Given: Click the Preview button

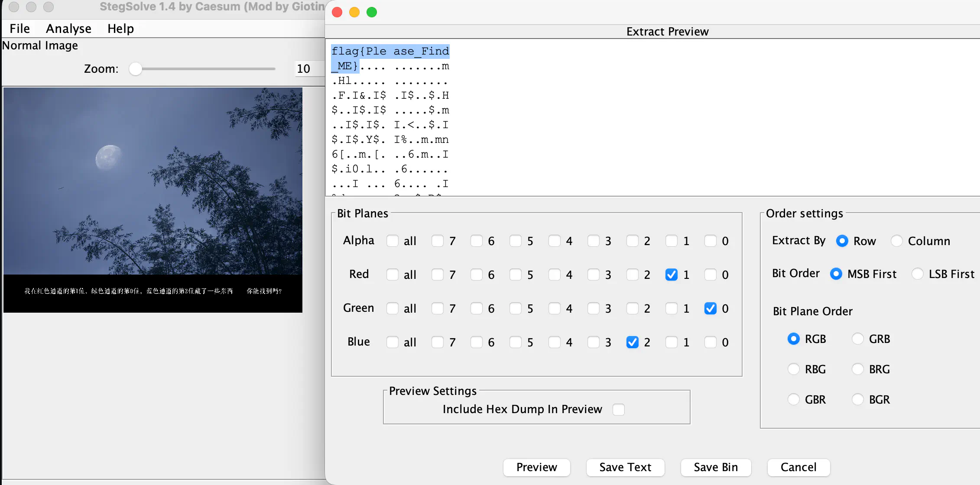Looking at the screenshot, I should [536, 467].
